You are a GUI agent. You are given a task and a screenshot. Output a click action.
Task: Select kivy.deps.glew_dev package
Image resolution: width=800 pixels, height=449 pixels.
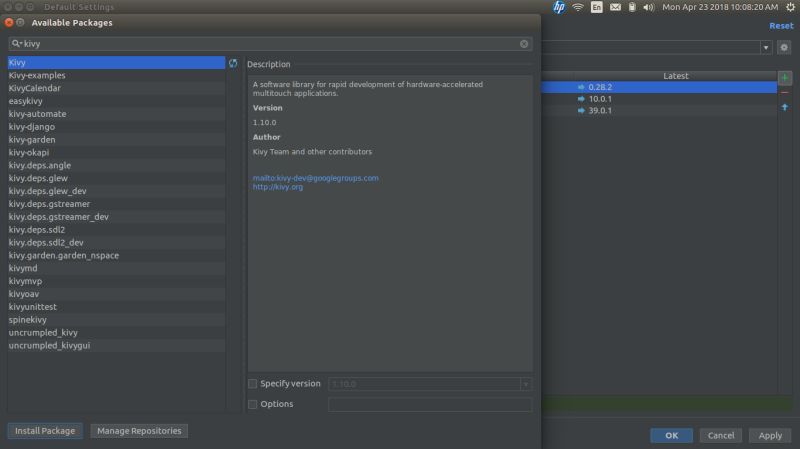click(x=116, y=191)
